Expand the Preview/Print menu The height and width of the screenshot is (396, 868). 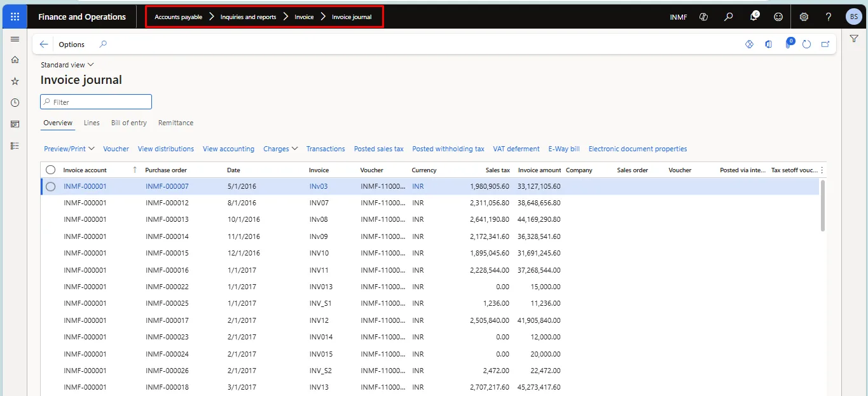point(69,149)
